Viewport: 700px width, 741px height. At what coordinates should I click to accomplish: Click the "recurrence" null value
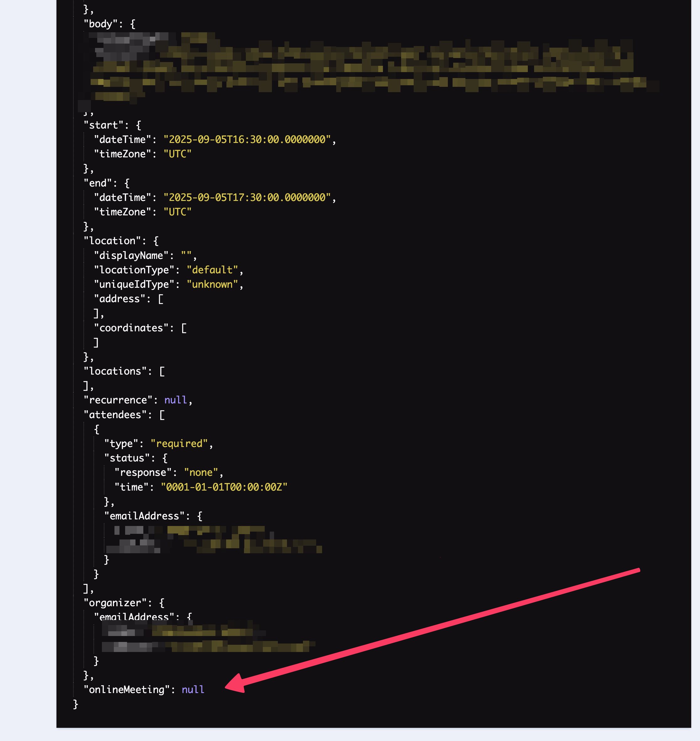coord(175,400)
